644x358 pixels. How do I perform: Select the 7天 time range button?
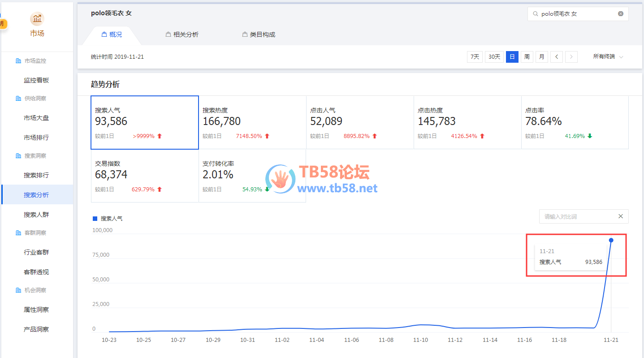point(475,57)
